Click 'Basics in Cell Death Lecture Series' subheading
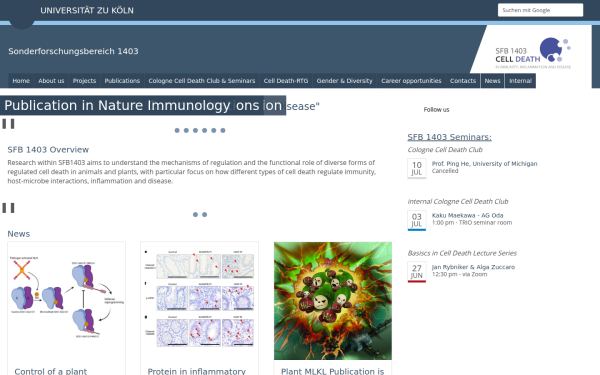 coord(462,253)
